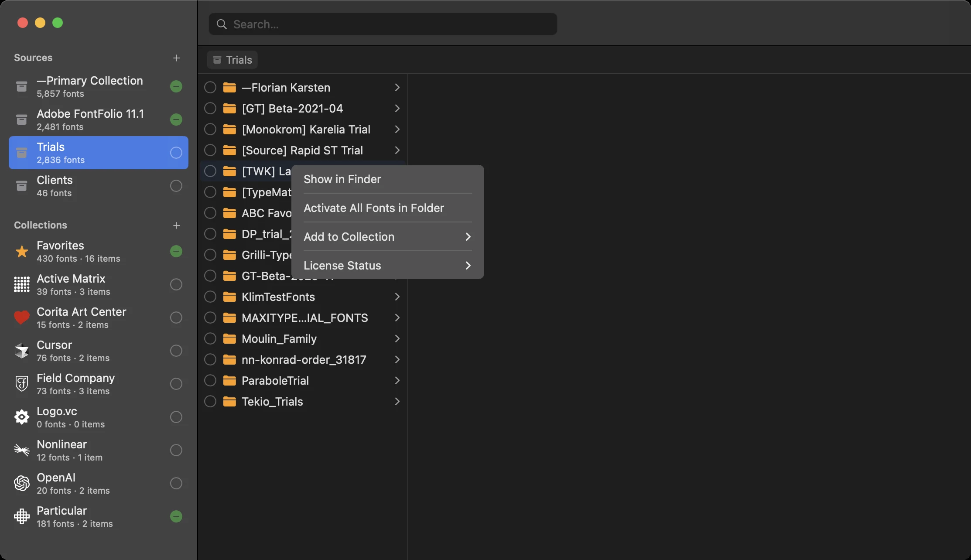The image size is (971, 560).
Task: Deactivate the Favorites collection toggle
Action: [176, 251]
